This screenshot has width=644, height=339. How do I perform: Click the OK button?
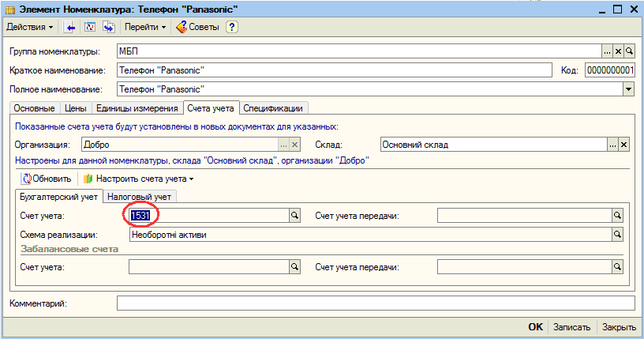click(x=536, y=327)
